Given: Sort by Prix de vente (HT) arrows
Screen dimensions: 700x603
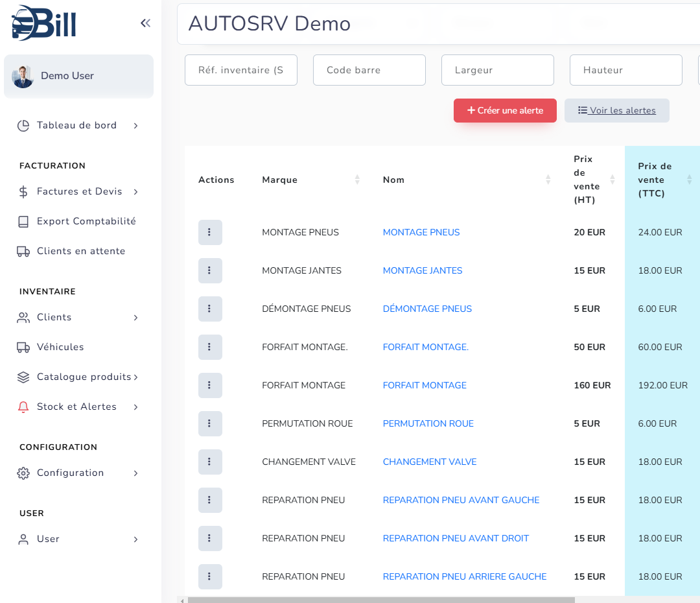Looking at the screenshot, I should click(612, 180).
